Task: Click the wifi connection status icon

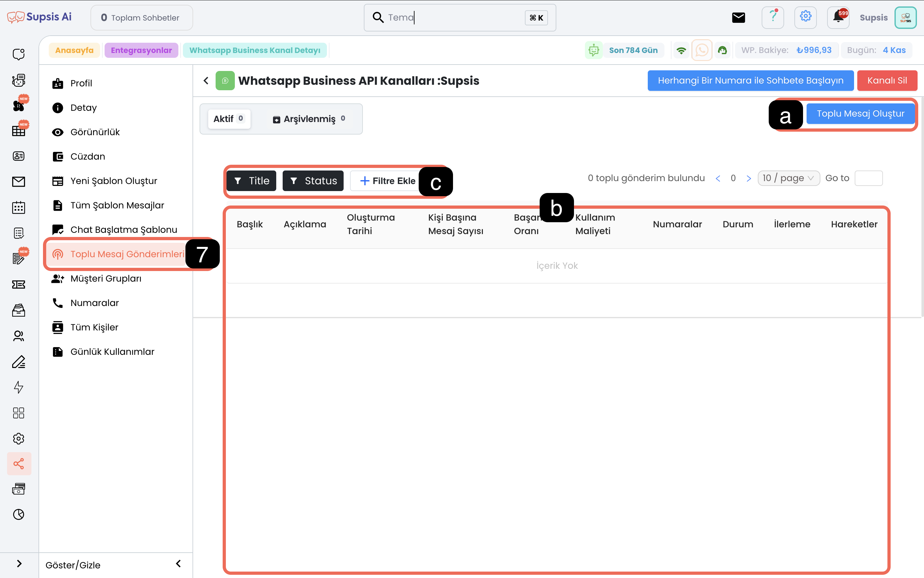Action: coord(681,50)
